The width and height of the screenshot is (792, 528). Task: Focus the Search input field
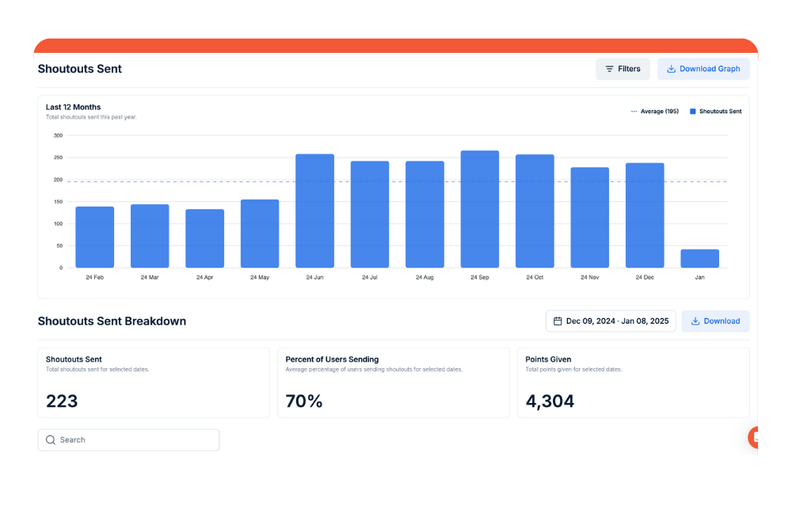tap(135, 440)
